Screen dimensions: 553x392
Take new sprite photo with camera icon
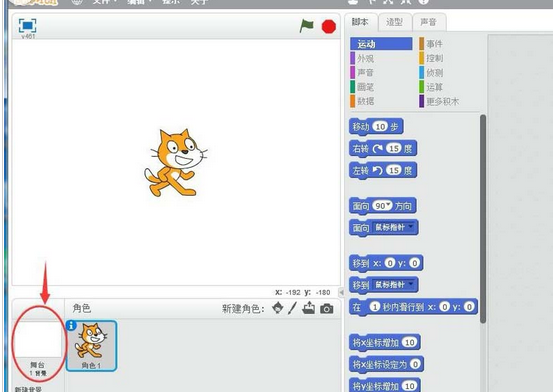click(327, 309)
